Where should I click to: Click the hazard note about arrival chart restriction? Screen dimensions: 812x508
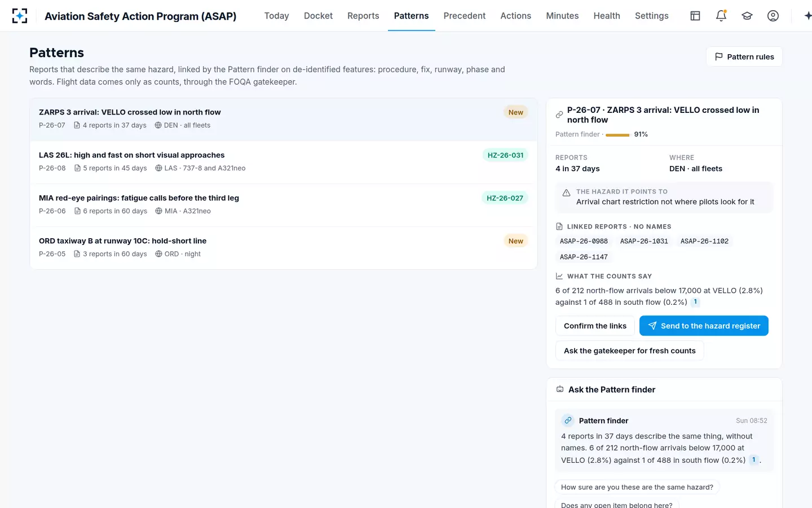point(664,197)
